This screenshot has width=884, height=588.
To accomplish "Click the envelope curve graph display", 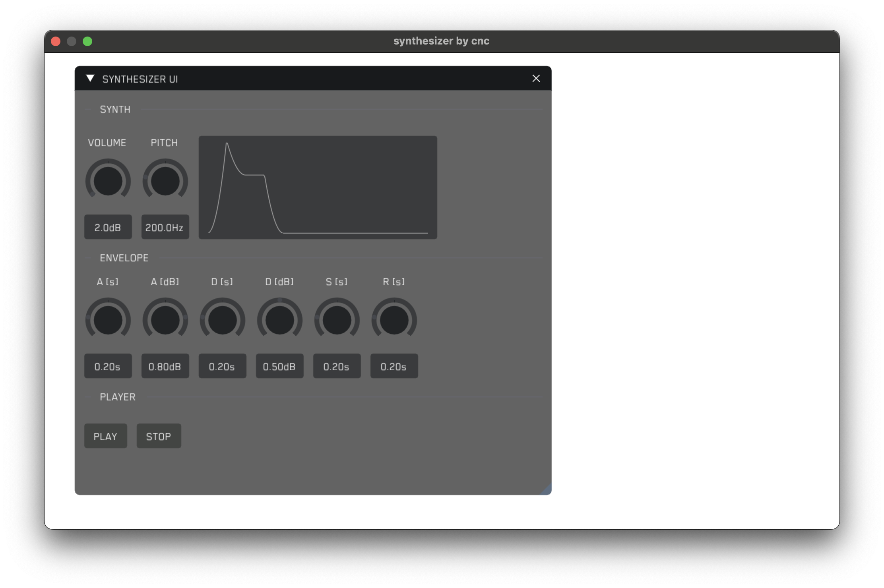I will click(318, 188).
